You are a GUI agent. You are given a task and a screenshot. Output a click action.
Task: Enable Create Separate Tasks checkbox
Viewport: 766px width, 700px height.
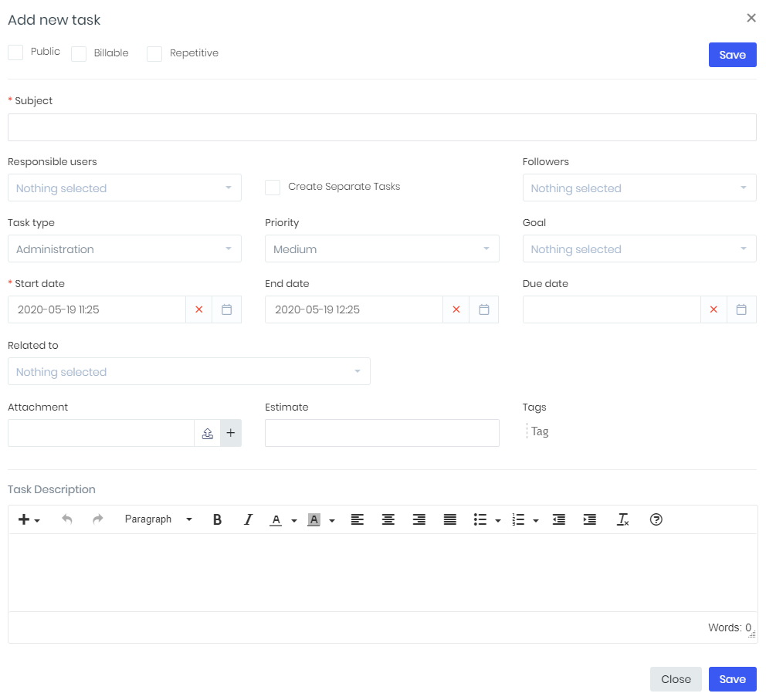tap(273, 188)
